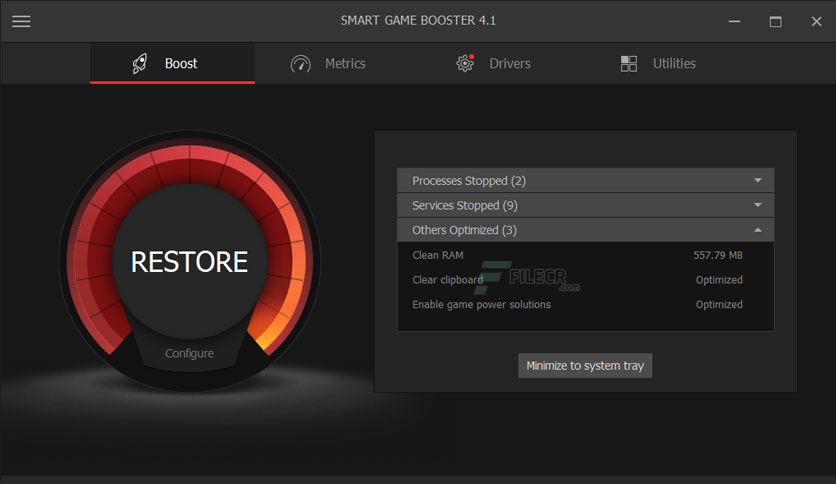
Task: Click the Metrics gauge icon
Action: (x=301, y=64)
